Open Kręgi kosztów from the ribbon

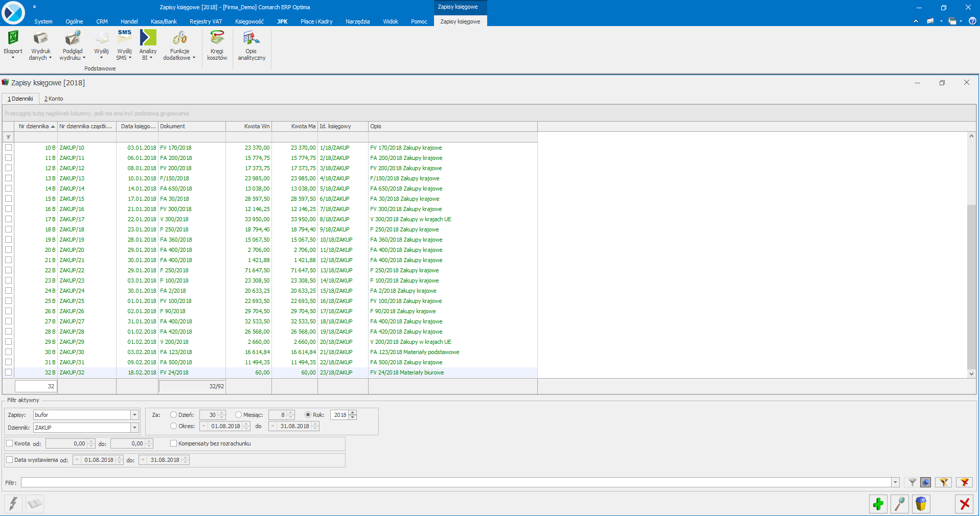click(217, 39)
